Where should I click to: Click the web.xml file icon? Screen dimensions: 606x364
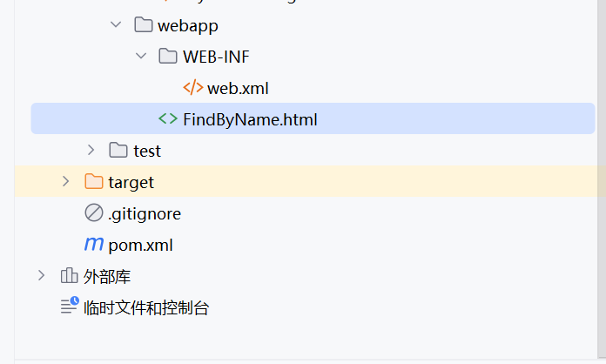click(x=192, y=88)
